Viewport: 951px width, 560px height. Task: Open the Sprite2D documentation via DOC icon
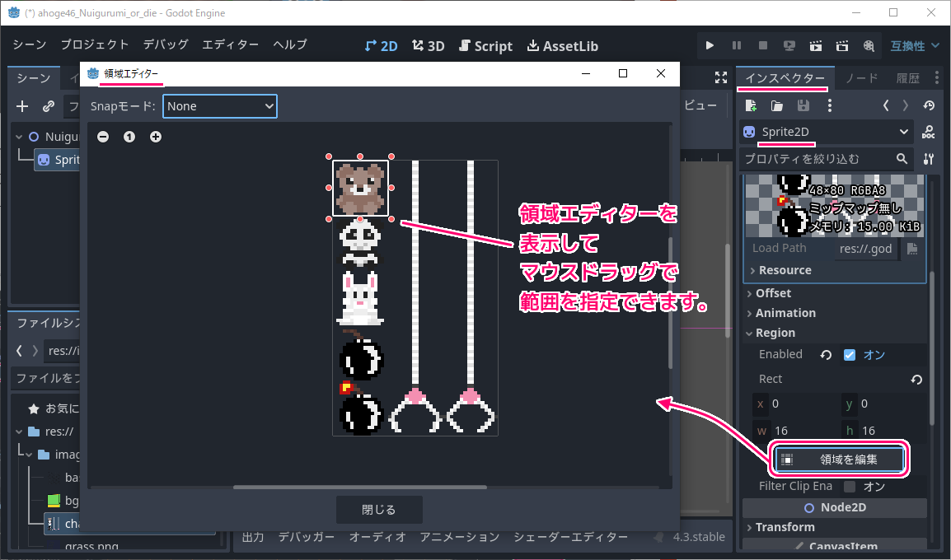[x=929, y=132]
